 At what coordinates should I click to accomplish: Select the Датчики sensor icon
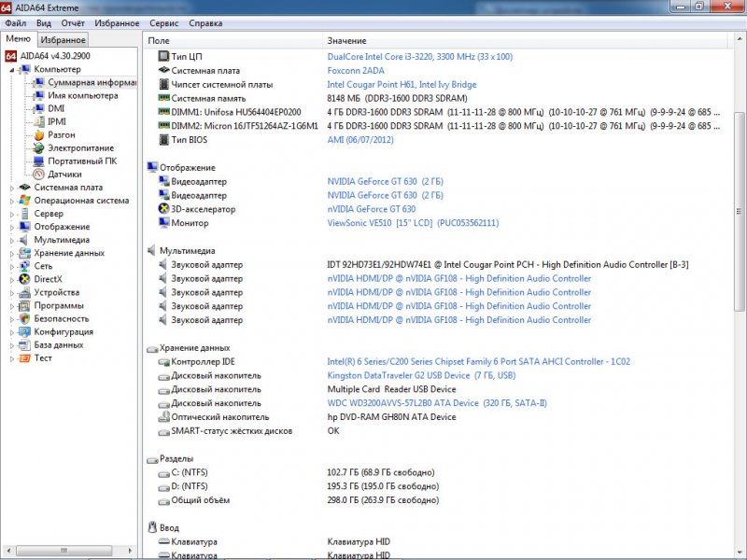39,174
